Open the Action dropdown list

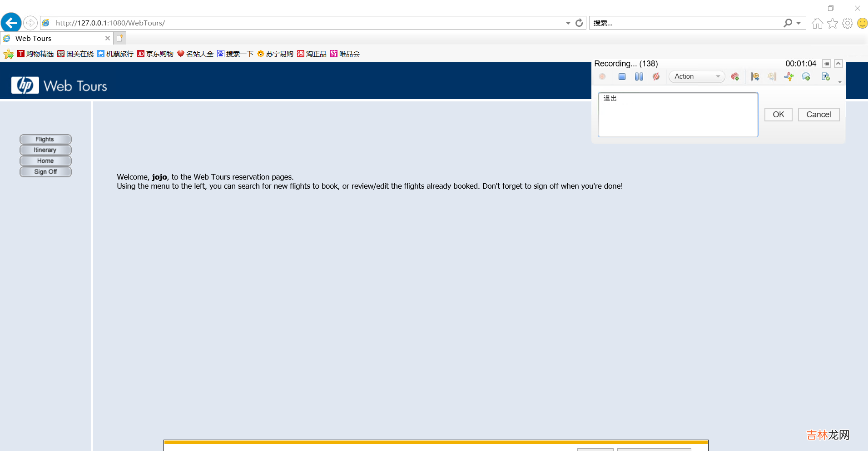[718, 77]
